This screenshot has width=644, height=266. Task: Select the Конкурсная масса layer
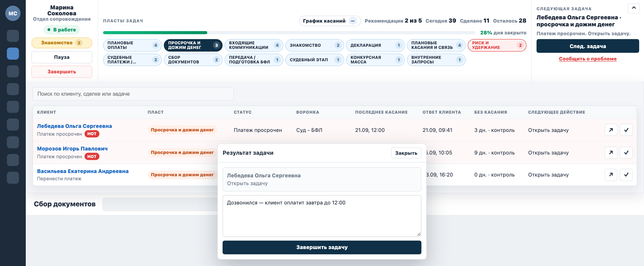375,60
